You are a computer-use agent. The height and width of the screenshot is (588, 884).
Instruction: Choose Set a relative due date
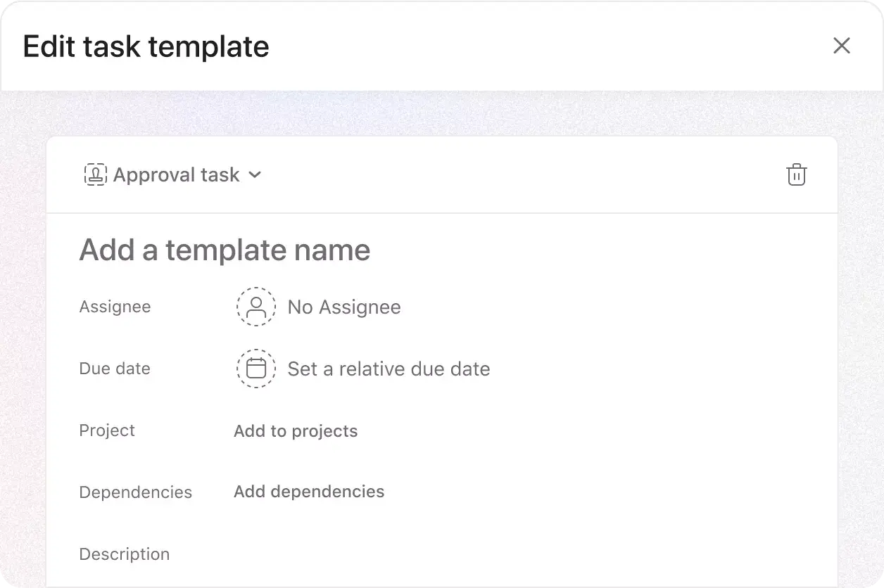pyautogui.click(x=389, y=369)
